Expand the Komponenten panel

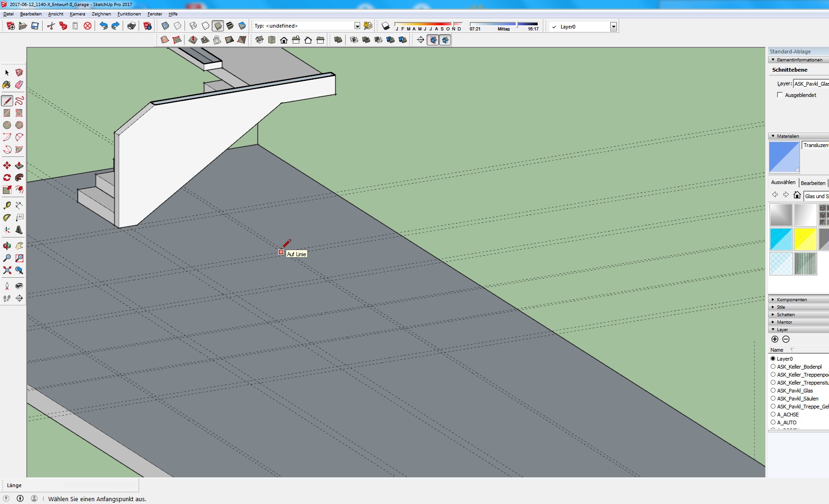click(x=792, y=299)
